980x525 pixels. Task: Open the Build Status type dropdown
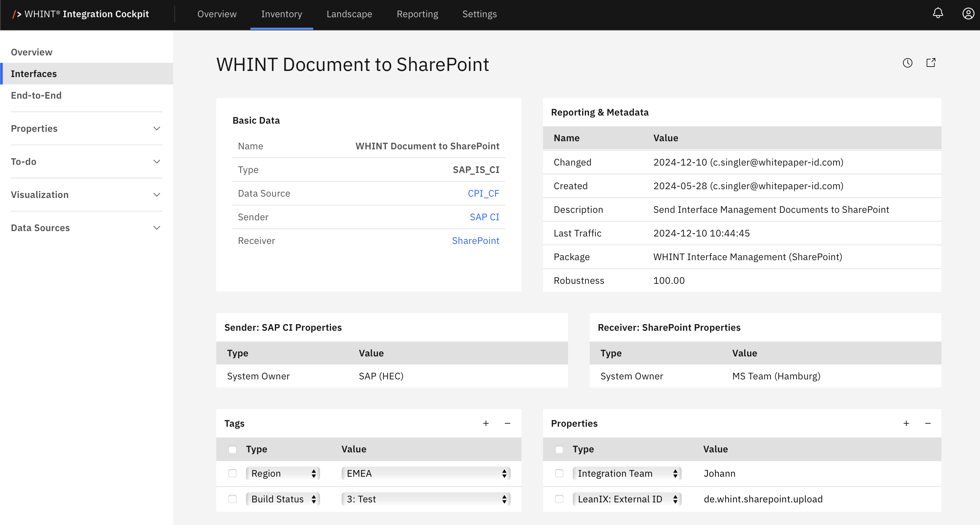[283, 499]
